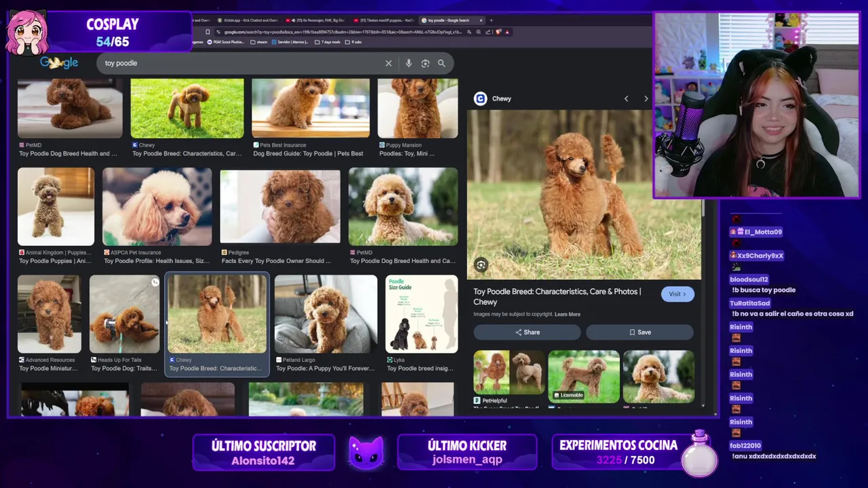Click the Pets Best Insurance result caption

[308, 154]
